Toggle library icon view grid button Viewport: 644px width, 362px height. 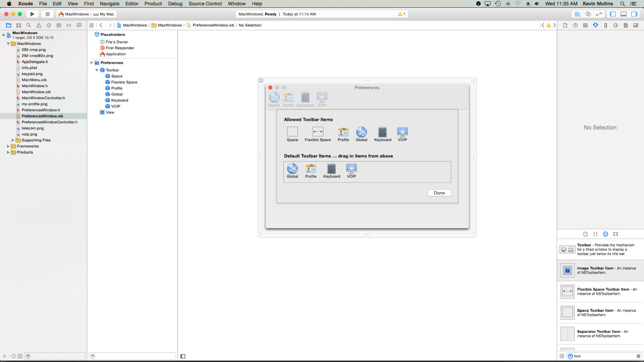point(562,356)
